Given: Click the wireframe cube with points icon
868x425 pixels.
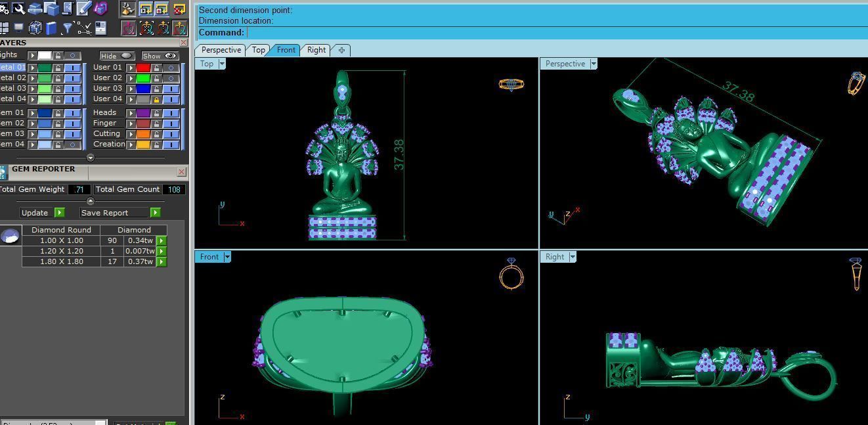Looking at the screenshot, I should point(35,28).
